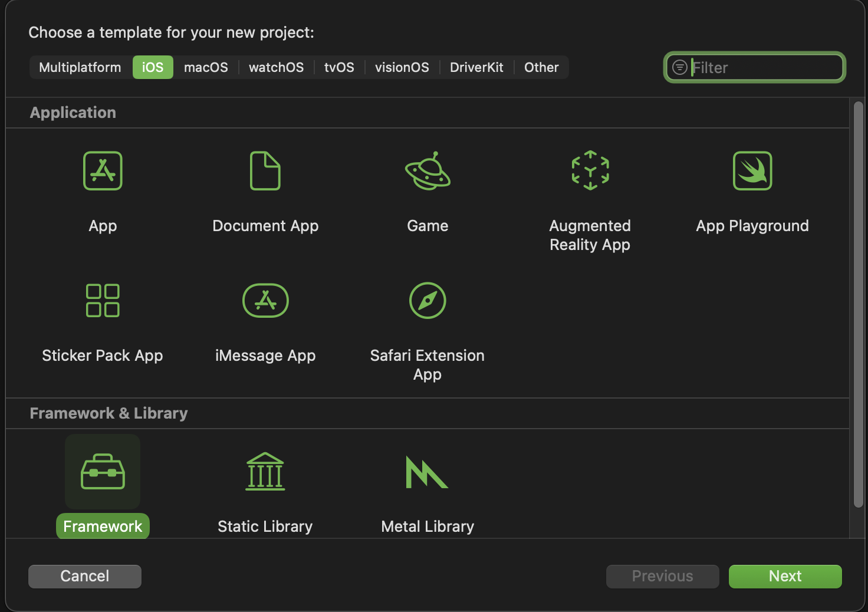Click the Safari Extension App label

click(x=428, y=365)
